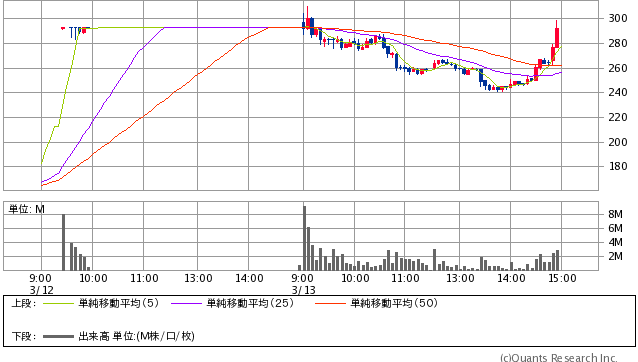This screenshot has height=362, width=638.
Task: Click the 4M volume axis label
Action: click(615, 242)
